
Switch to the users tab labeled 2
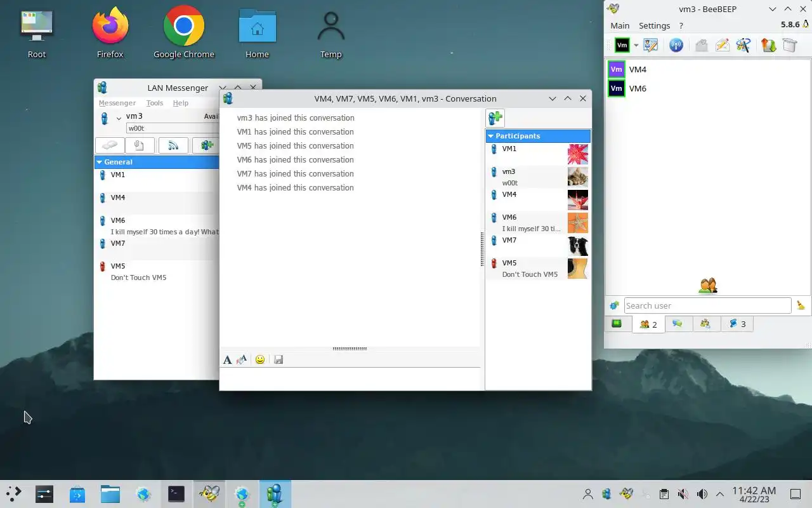coord(648,324)
